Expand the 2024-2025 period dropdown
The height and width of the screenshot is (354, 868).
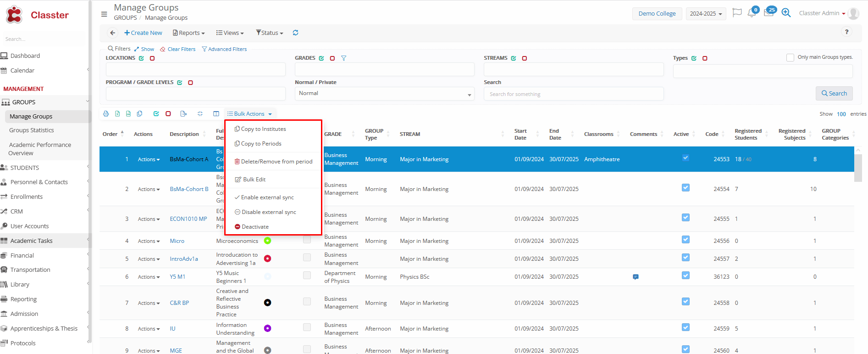[705, 14]
